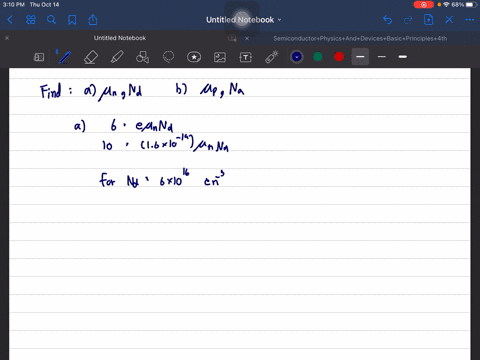Go back with the left chevron
Viewport: 480px width, 360px height.
(10, 20)
